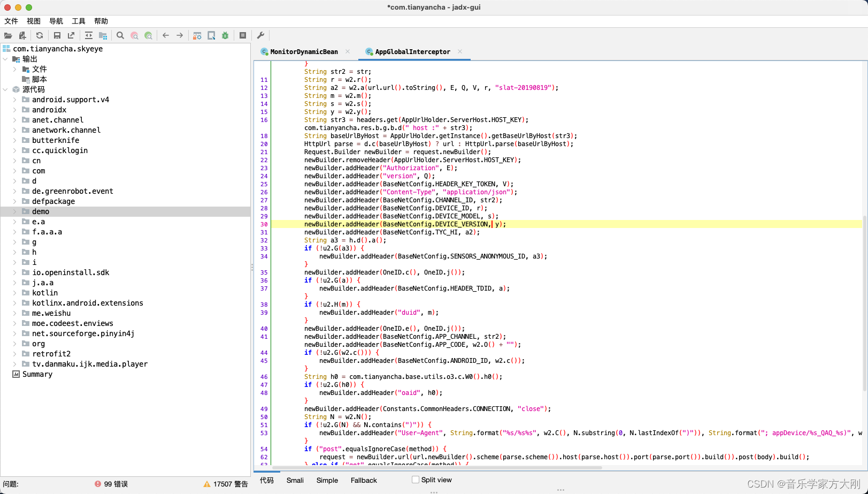Switch to the Simple view tab
The image size is (868, 494).
point(327,480)
